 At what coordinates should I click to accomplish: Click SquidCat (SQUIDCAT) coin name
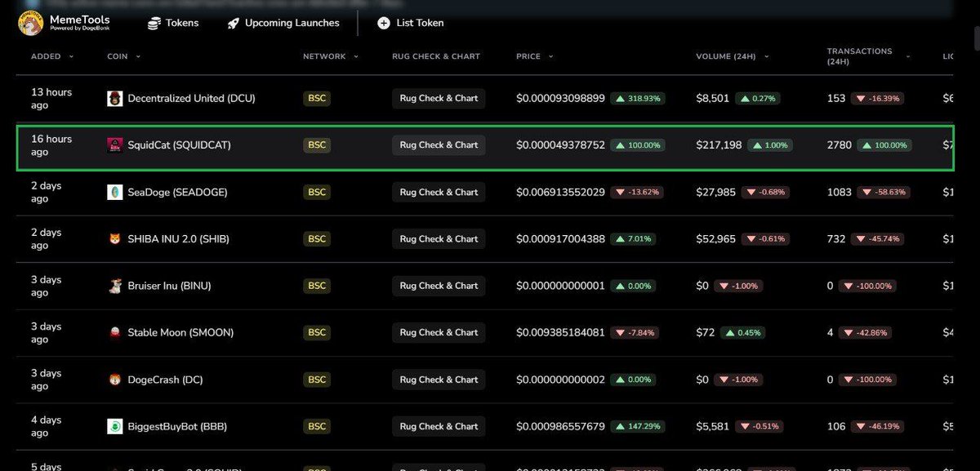tap(180, 145)
